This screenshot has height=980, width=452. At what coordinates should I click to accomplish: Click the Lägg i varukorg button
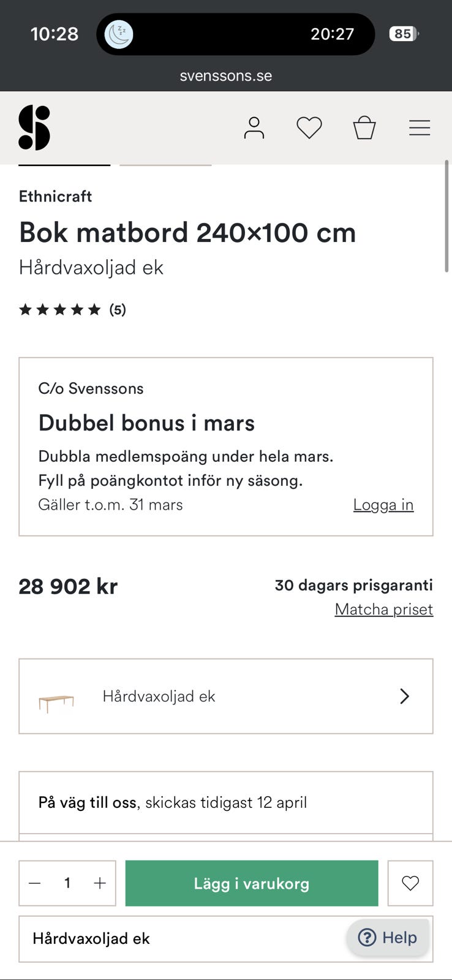(x=252, y=883)
